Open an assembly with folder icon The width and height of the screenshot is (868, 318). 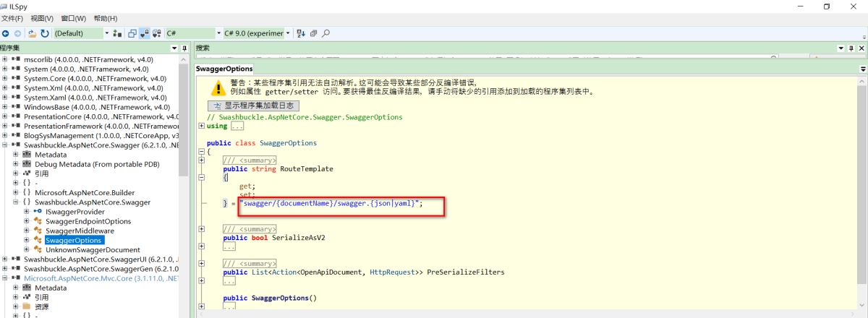point(33,33)
